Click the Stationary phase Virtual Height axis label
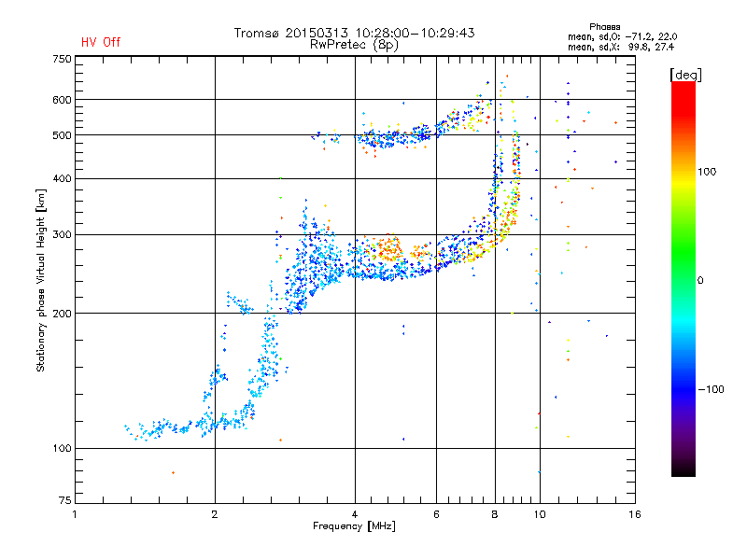Screen dimensions: 747x560 [x=41, y=280]
